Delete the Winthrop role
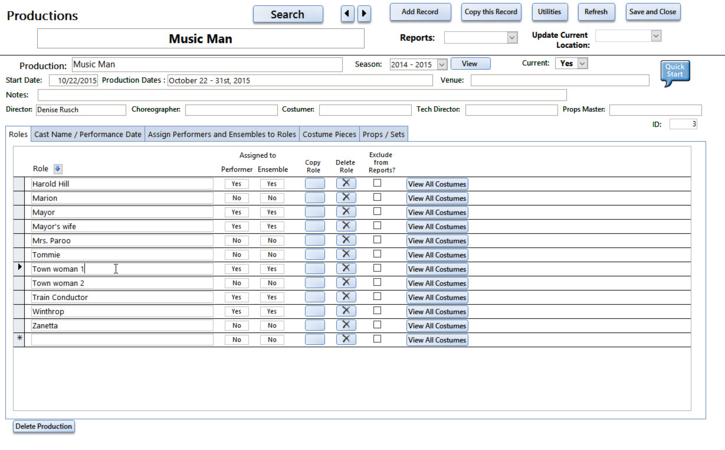The height and width of the screenshot is (450, 725). point(346,311)
